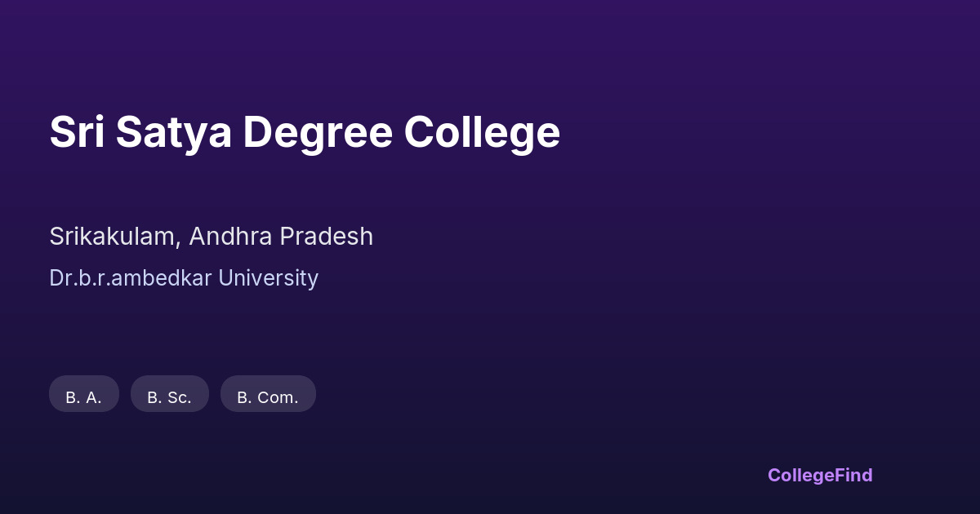This screenshot has width=980, height=514.
Task: Click the word Srikakulam
Action: click(114, 237)
